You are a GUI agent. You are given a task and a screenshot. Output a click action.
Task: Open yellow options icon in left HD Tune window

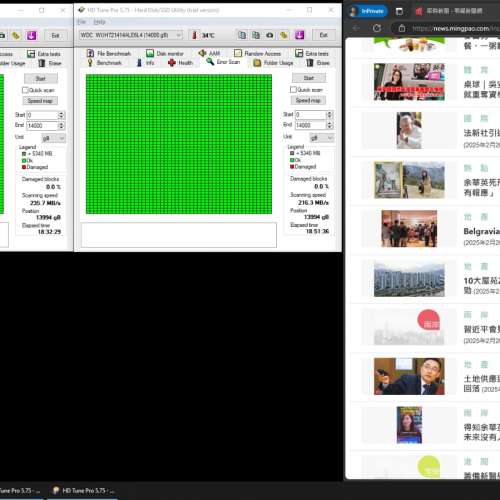(x=16, y=35)
